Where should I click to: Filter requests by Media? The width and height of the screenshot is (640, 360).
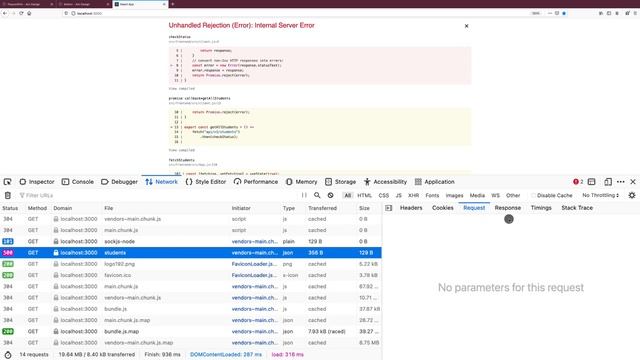477,196
